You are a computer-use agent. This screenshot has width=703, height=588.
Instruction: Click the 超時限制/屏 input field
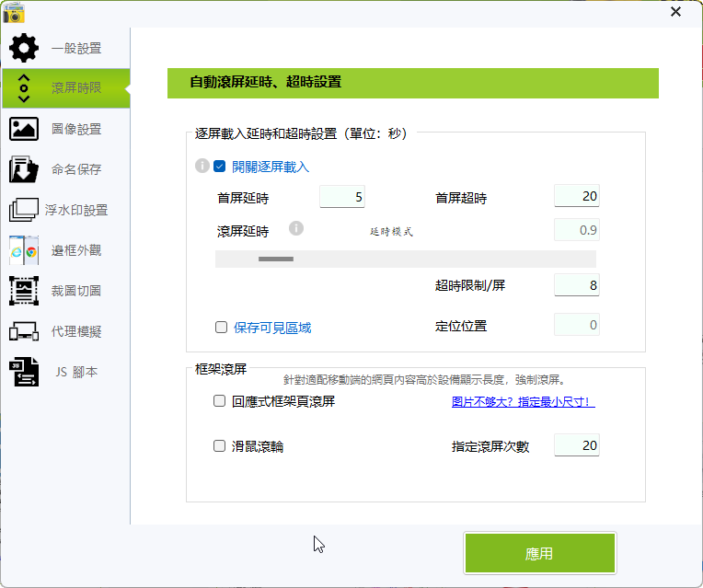(577, 285)
